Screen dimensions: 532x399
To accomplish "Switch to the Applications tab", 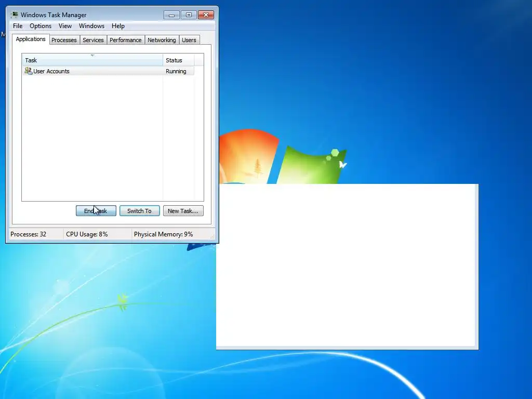I will (31, 39).
